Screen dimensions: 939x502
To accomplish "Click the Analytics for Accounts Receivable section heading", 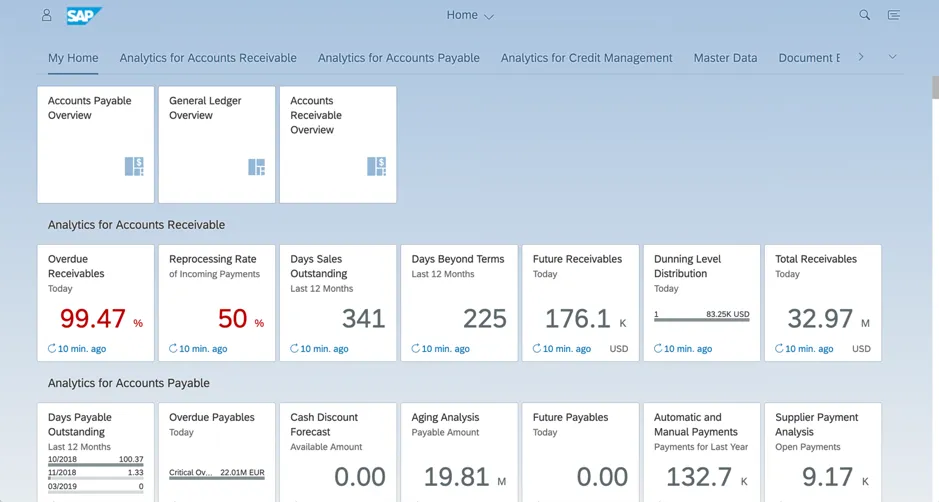I will pos(137,225).
